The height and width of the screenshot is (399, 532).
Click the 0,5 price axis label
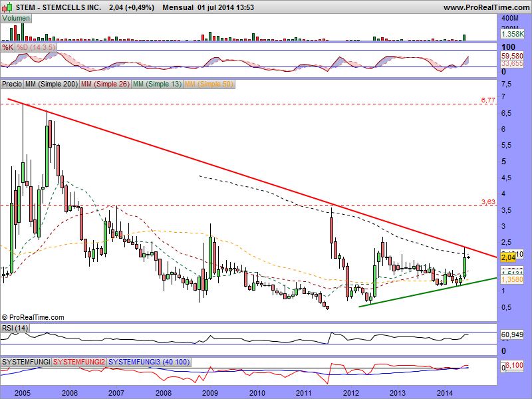point(506,307)
